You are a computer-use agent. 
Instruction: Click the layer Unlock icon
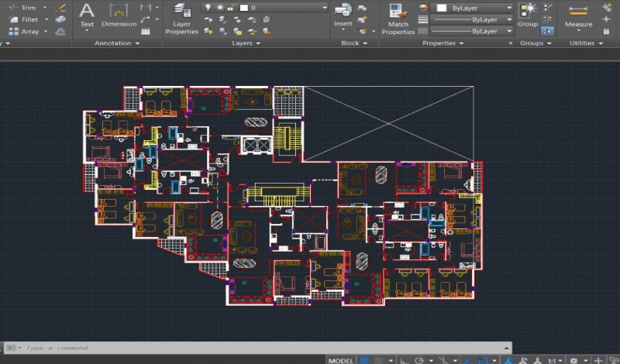coord(252,31)
